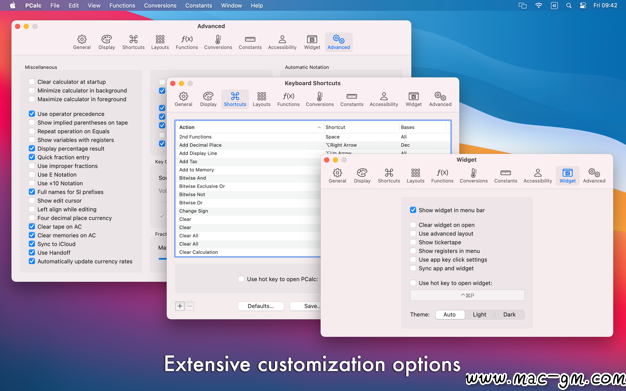626x391 pixels.
Task: Open the File menu
Action: pyautogui.click(x=55, y=6)
